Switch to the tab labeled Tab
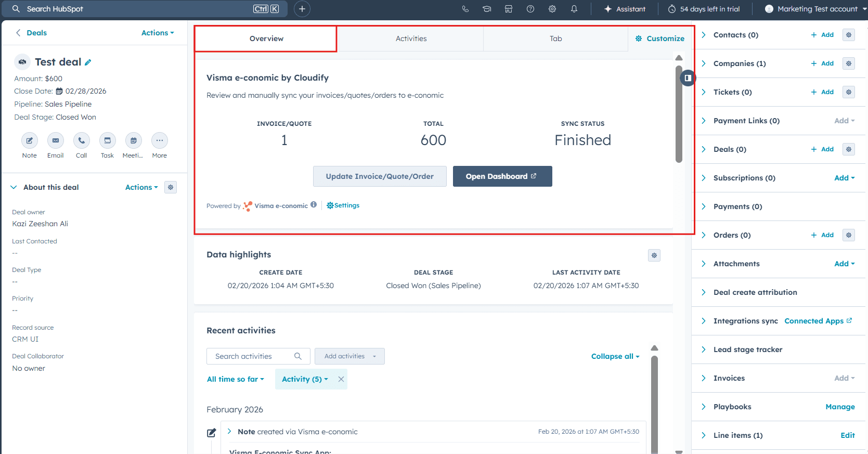This screenshot has height=454, width=868. click(555, 38)
